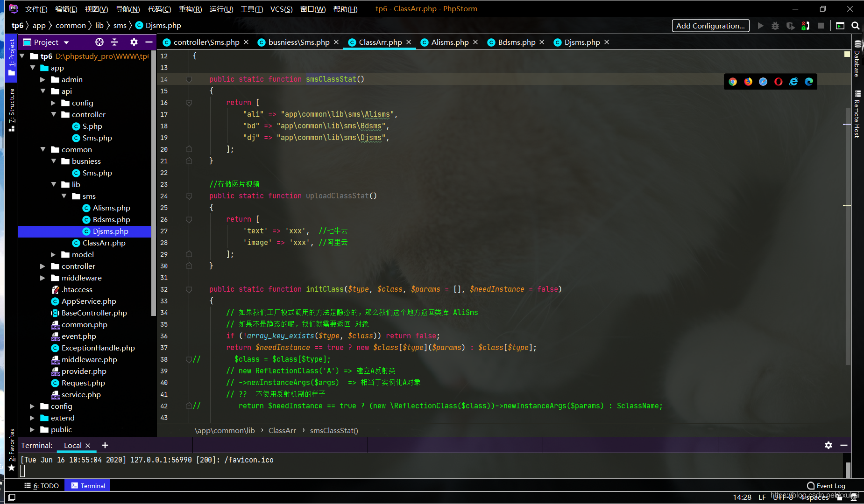The image size is (864, 504).
Task: Open Chrome browser preview icon
Action: 733,82
